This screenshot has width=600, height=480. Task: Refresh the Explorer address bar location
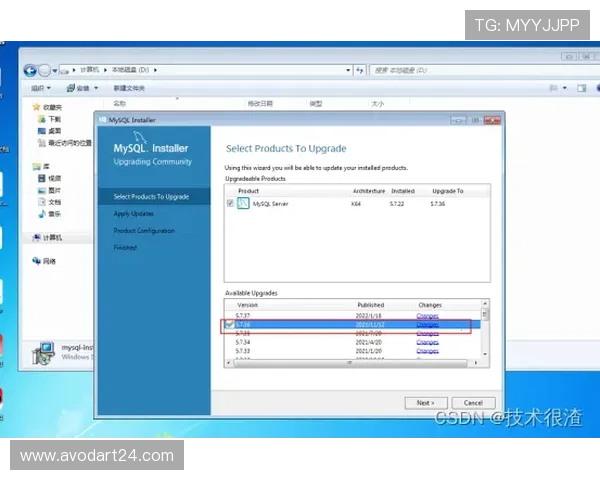[360, 70]
